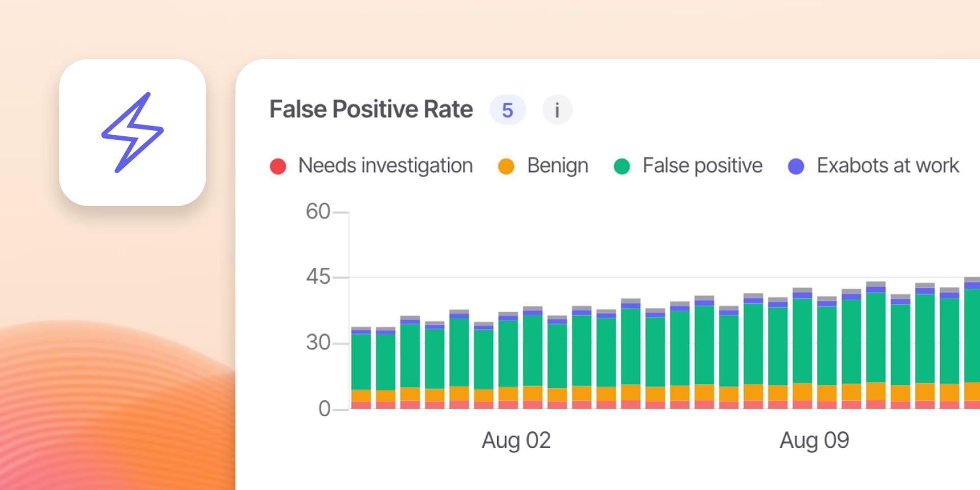Click the Aug 02 axis label
The width and height of the screenshot is (980, 490).
(x=516, y=440)
